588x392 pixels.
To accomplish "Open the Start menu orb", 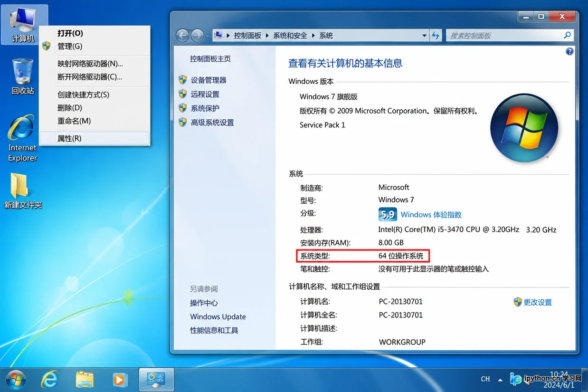I will (x=16, y=379).
